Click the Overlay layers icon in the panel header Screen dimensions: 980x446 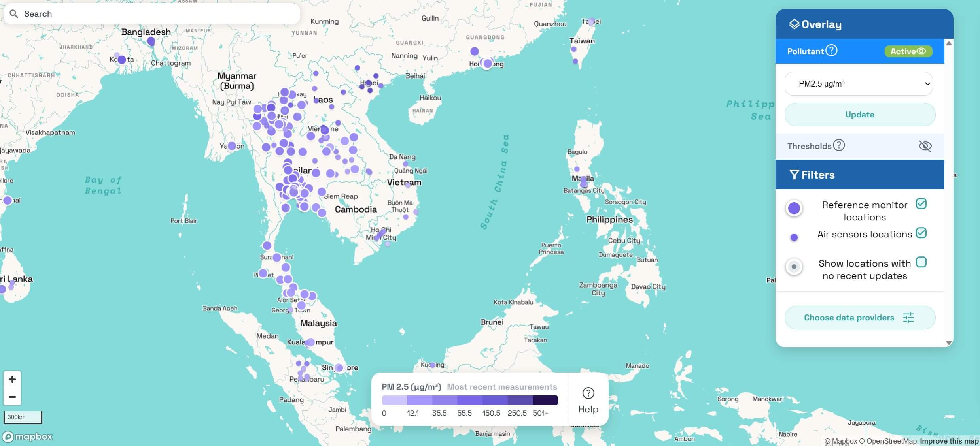795,24
